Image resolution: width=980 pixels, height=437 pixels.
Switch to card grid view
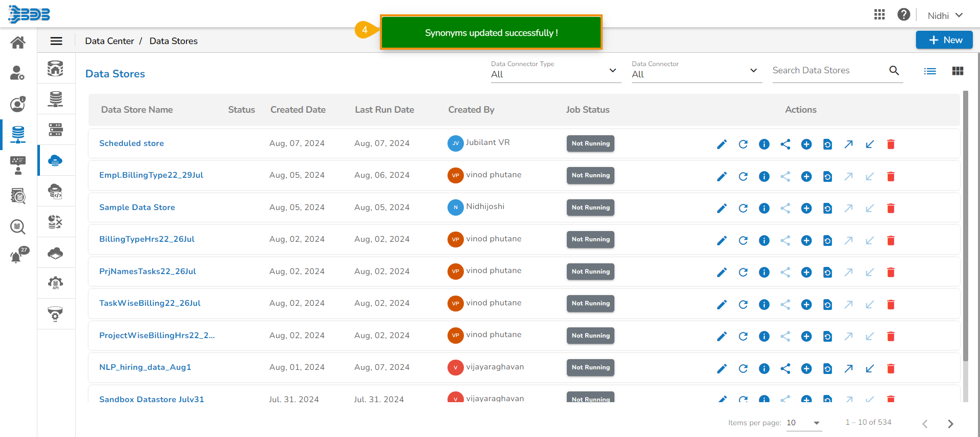(957, 71)
